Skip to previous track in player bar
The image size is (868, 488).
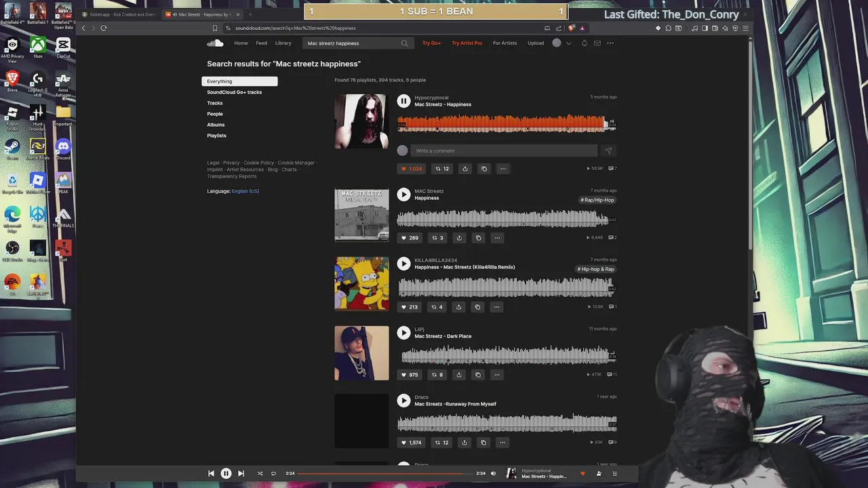[211, 474]
